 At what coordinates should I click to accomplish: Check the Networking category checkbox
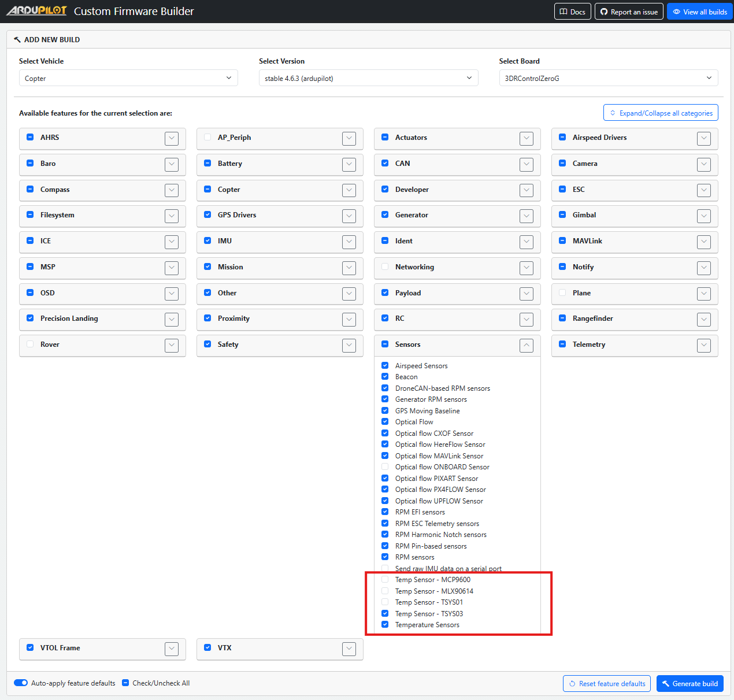[x=385, y=267]
